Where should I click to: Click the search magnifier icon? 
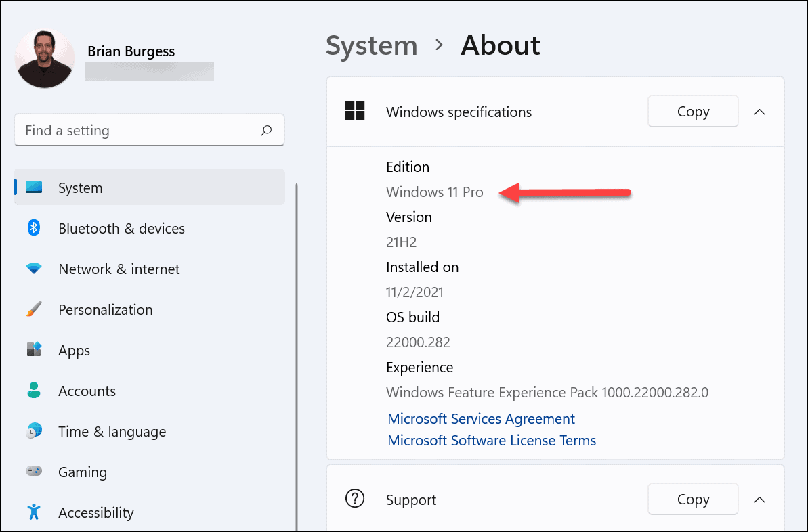coord(266,131)
